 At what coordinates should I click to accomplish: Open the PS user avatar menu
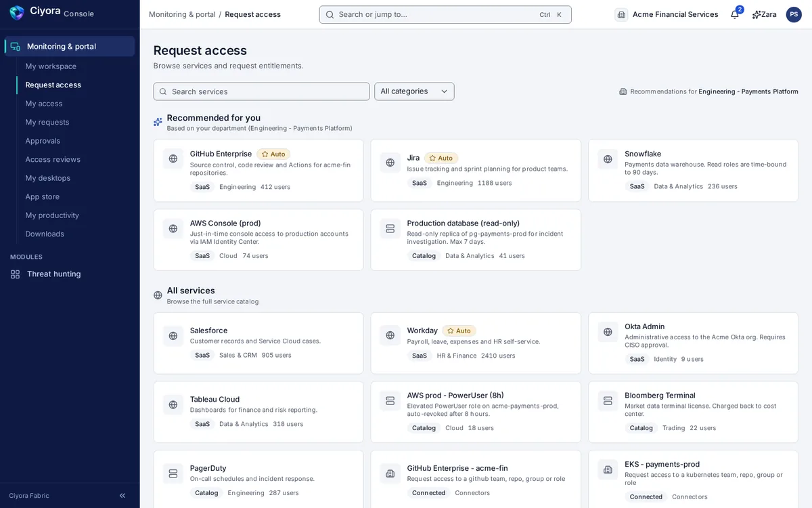(794, 14)
